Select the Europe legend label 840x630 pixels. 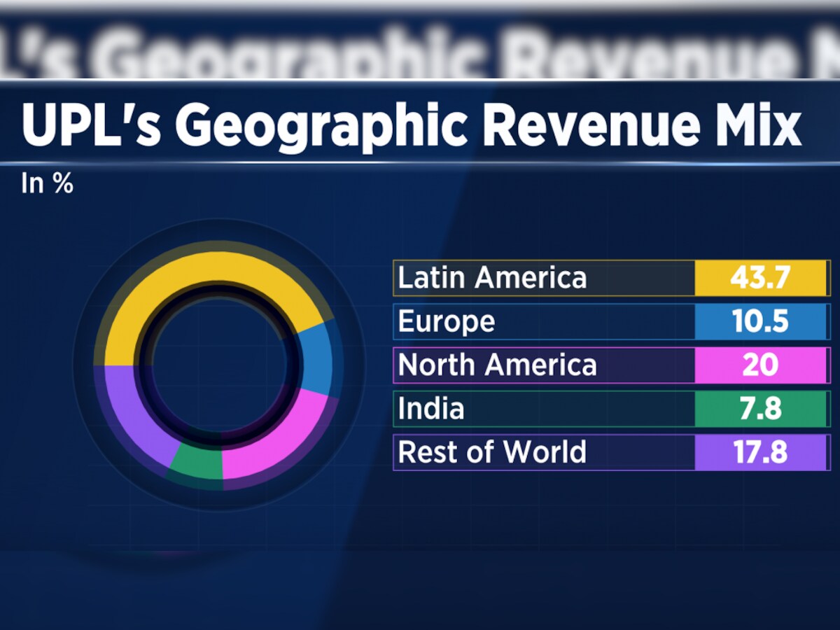point(446,322)
